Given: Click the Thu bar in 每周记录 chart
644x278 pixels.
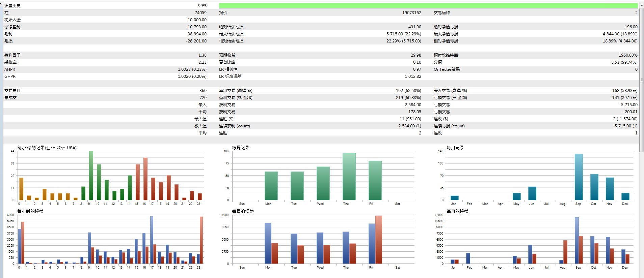Looking at the screenshot, I should click(349, 176).
